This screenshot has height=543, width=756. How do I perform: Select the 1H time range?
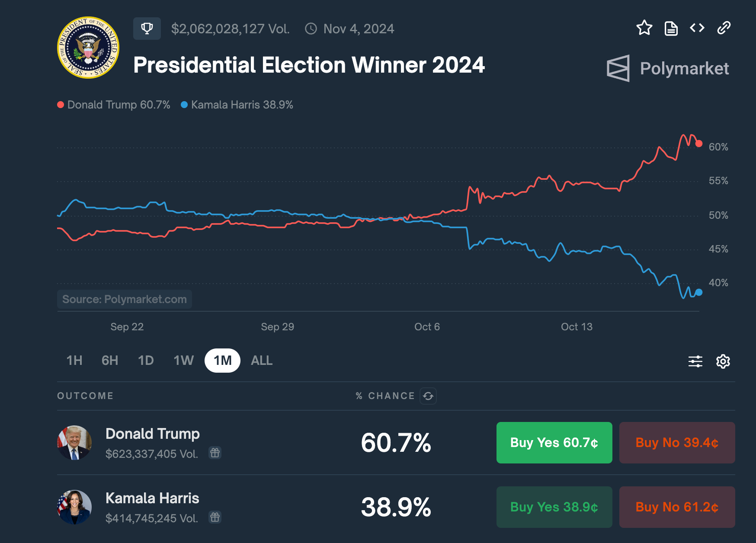click(x=74, y=361)
